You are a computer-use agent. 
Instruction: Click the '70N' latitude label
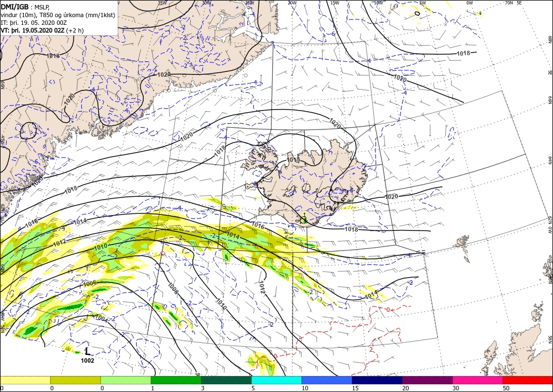pos(509,3)
